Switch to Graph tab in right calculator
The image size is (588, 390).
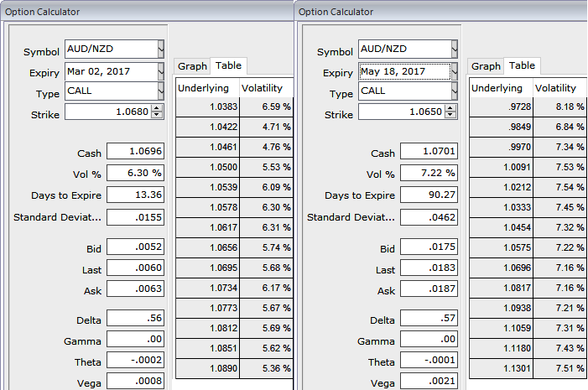(486, 66)
